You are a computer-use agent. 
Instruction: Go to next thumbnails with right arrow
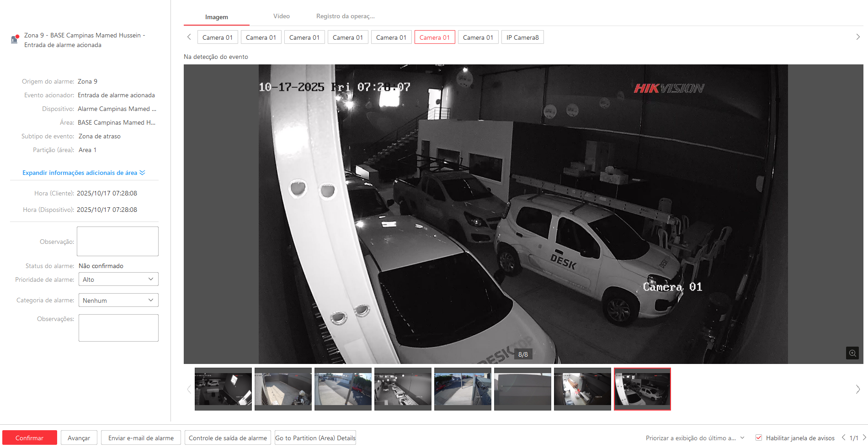pyautogui.click(x=857, y=389)
